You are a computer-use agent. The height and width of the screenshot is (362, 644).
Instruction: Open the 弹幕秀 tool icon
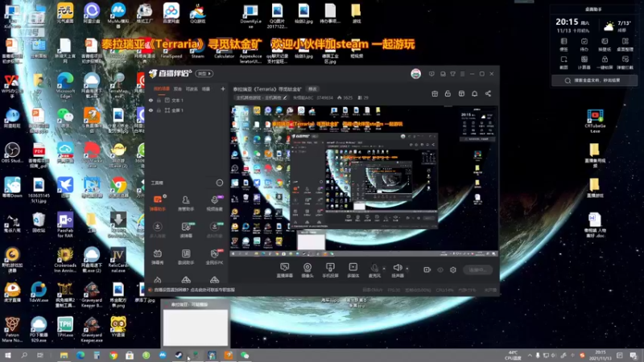[157, 257]
